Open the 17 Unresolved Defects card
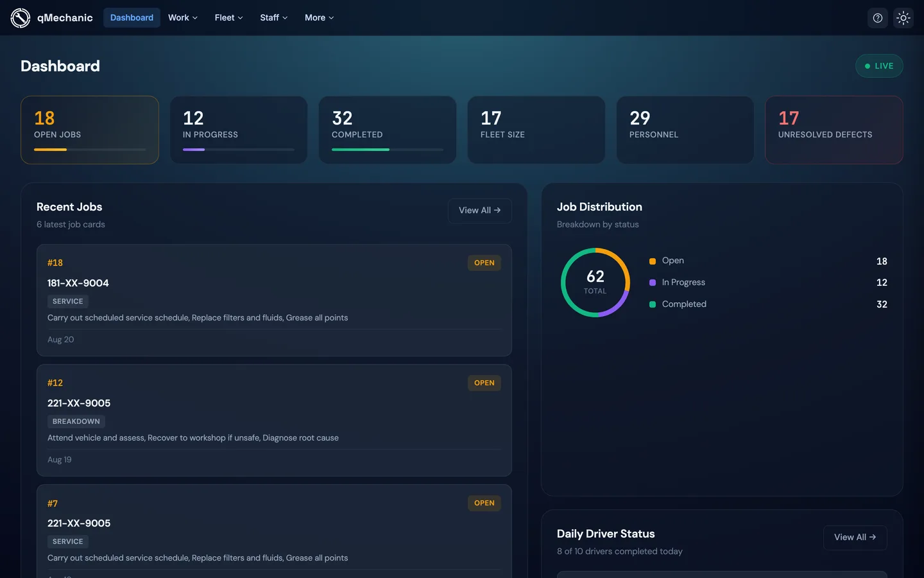924x578 pixels. [834, 130]
